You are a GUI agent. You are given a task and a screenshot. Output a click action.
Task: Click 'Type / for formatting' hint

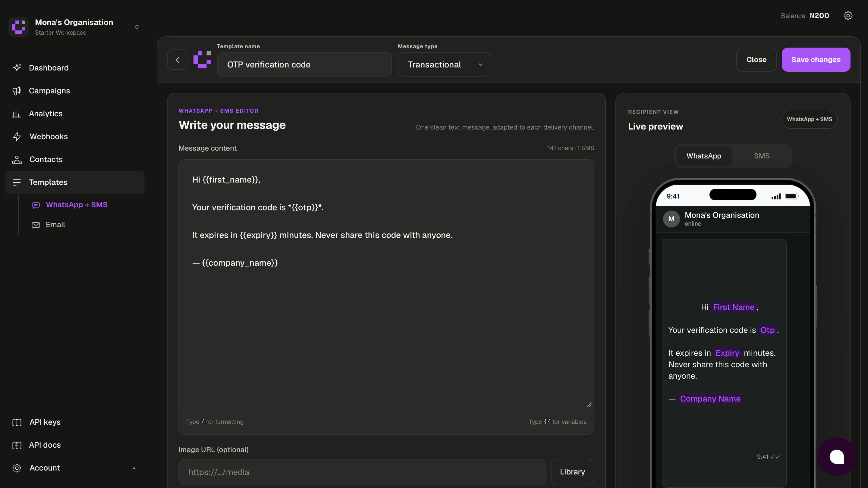click(x=215, y=422)
